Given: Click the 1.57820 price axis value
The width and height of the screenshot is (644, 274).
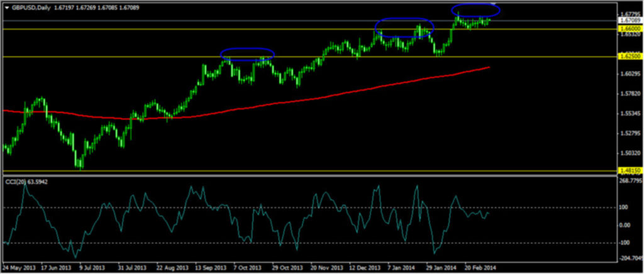Looking at the screenshot, I should pyautogui.click(x=630, y=94).
